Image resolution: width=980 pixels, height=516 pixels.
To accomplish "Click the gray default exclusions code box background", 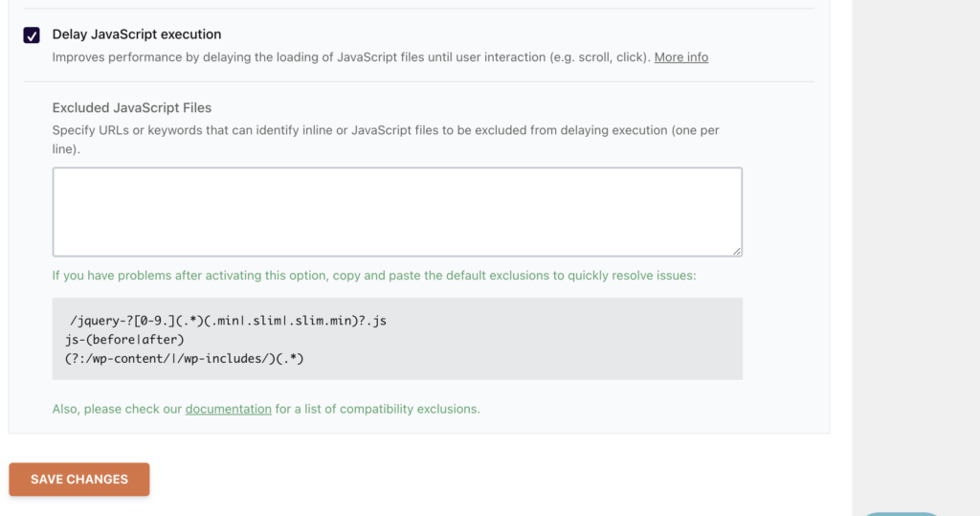I will [x=563, y=338].
